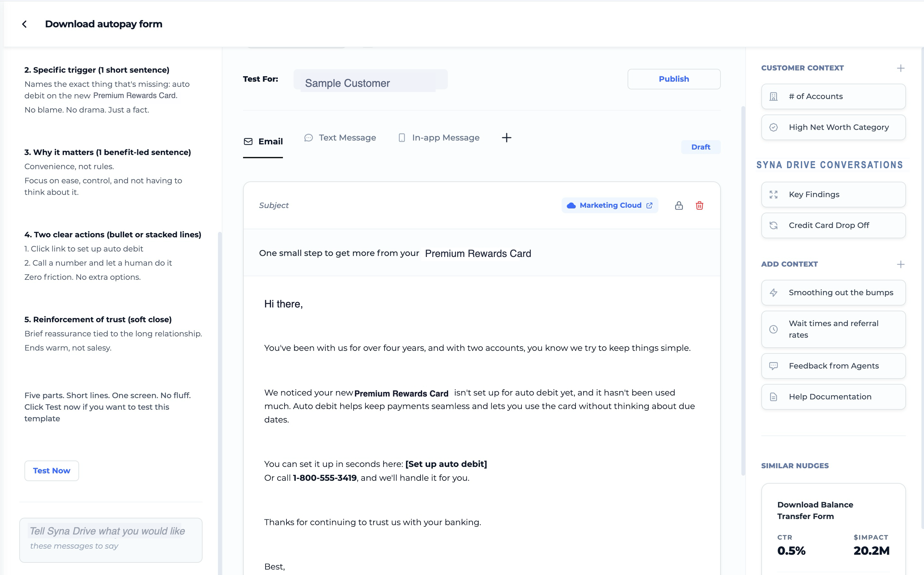Click the In-app Message phone icon
This screenshot has width=924, height=575.
click(x=402, y=138)
